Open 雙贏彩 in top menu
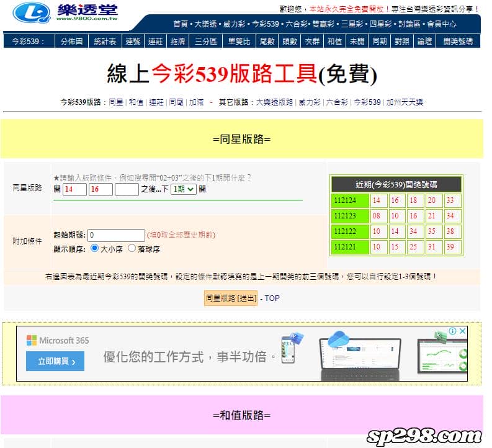492x448 pixels. [x=323, y=24]
